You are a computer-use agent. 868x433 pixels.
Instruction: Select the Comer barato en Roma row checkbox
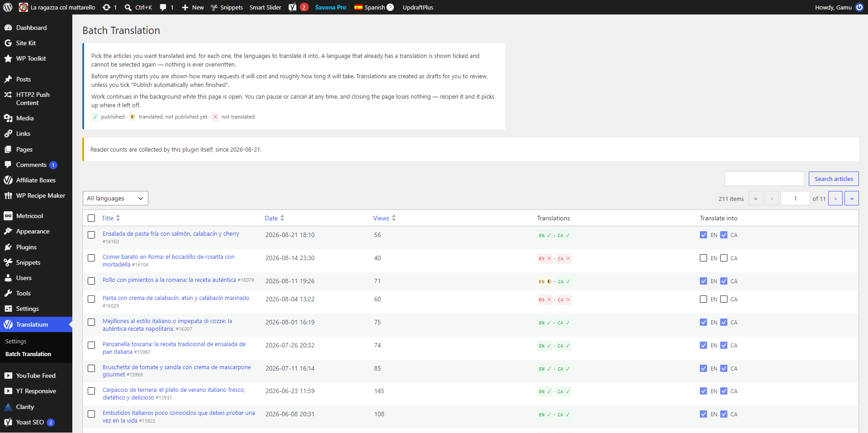91,258
